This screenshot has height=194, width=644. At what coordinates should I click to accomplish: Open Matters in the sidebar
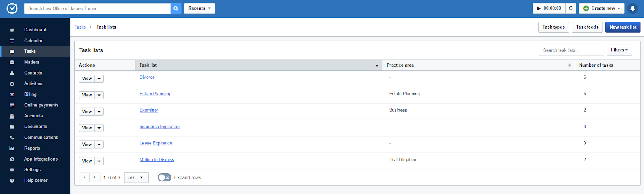[x=32, y=62]
